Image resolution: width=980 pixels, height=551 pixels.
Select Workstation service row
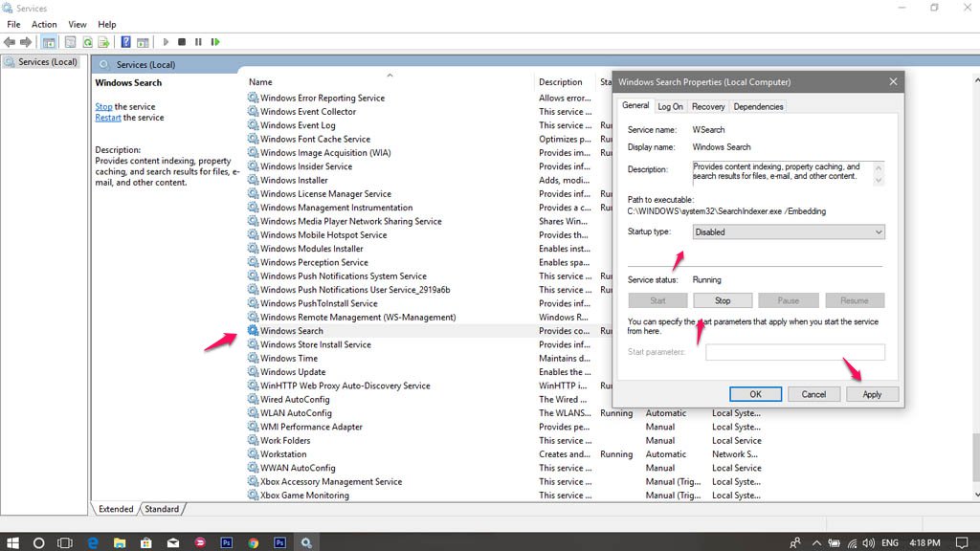click(x=283, y=454)
